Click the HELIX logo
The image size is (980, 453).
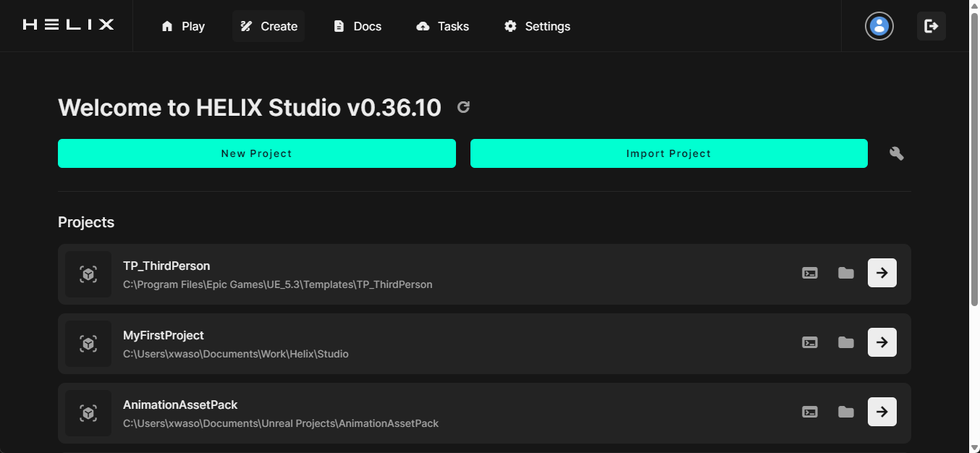coord(68,25)
